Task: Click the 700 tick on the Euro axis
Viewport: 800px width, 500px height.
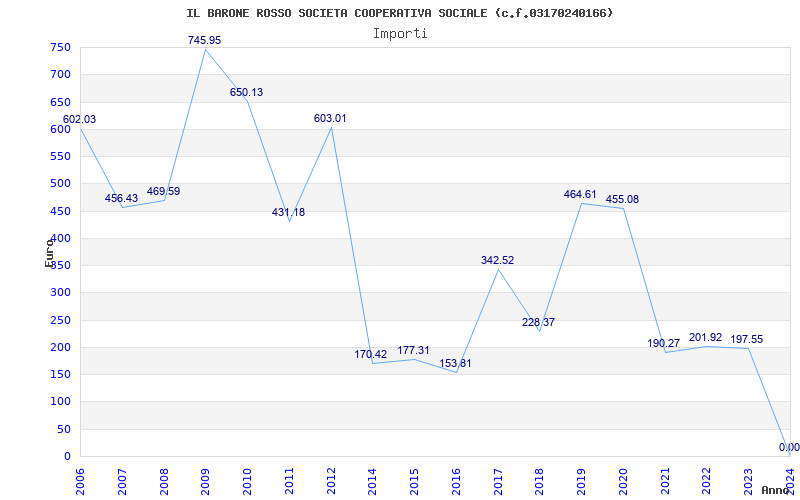Action: click(x=60, y=75)
